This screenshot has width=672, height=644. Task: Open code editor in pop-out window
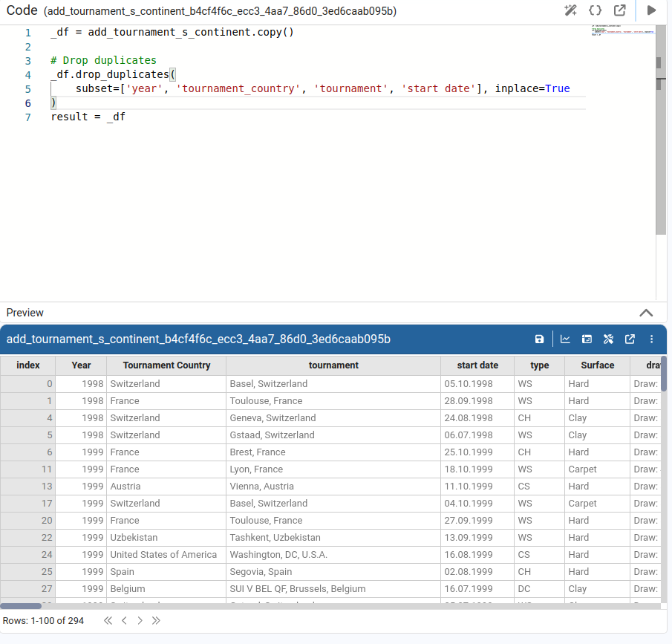(x=620, y=10)
